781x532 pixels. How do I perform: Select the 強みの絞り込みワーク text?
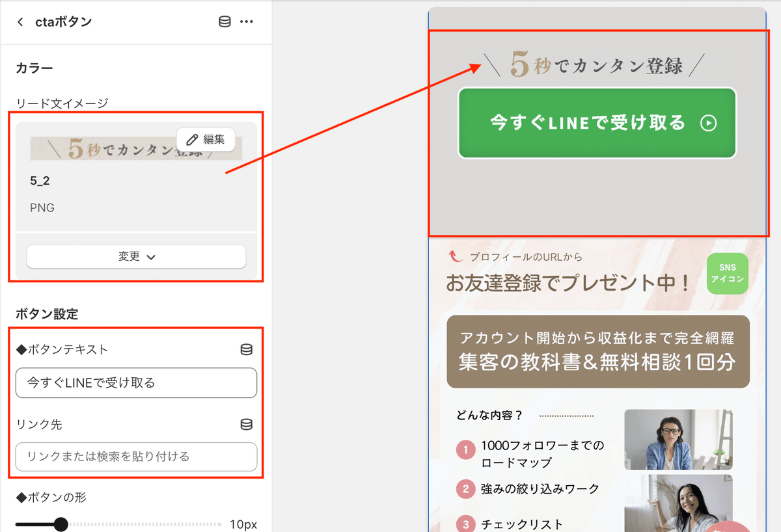tap(540, 488)
